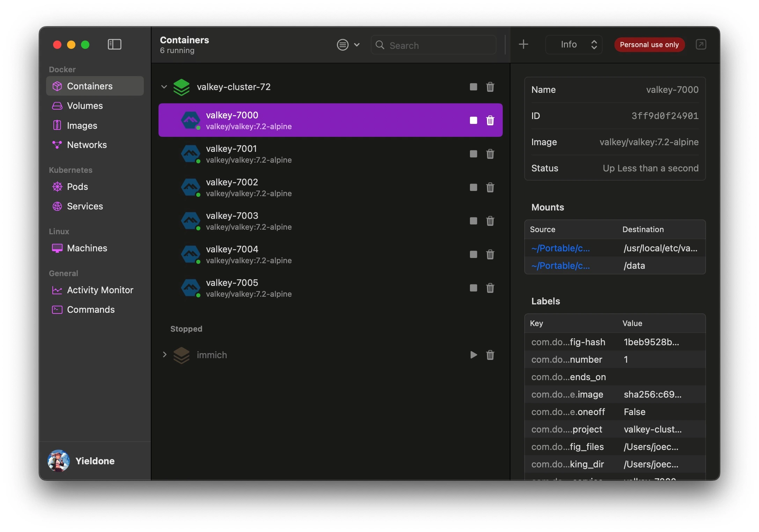Click the plus icon to add a container
Viewport: 759px width, 532px height.
pos(523,44)
